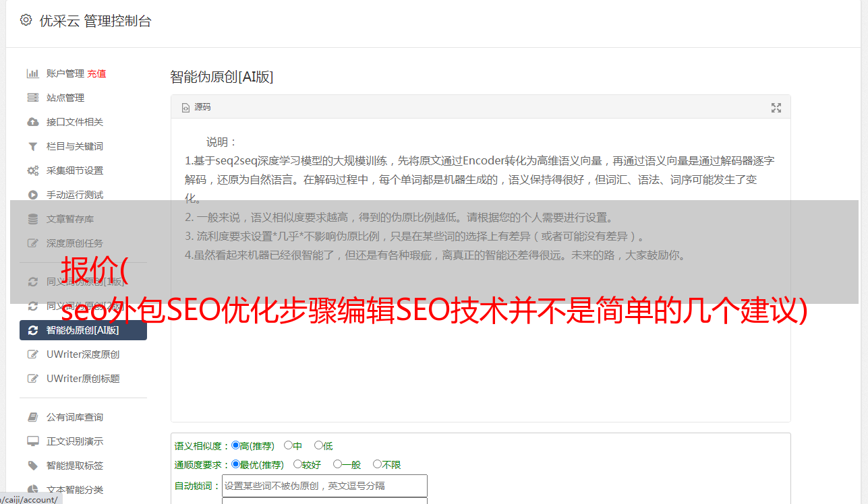Set 语义相似度 to 高(推荐)
Screen dimensions: 868x504
pos(235,445)
